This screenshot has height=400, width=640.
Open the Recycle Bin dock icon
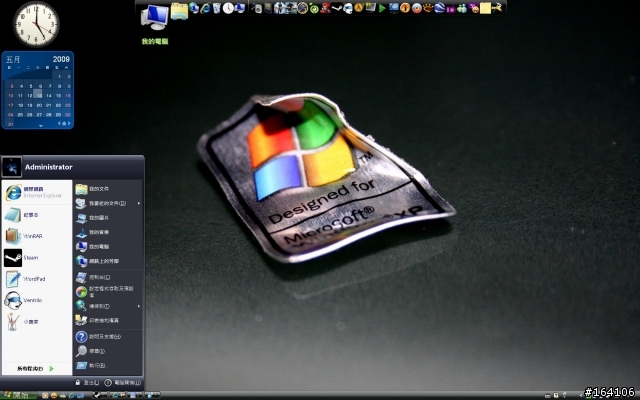[x=217, y=8]
